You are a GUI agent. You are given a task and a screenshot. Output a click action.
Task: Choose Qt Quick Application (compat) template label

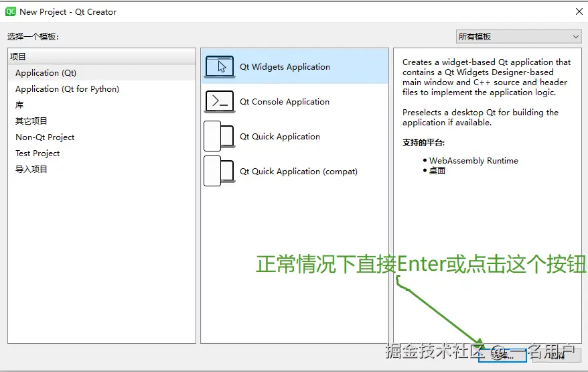299,172
